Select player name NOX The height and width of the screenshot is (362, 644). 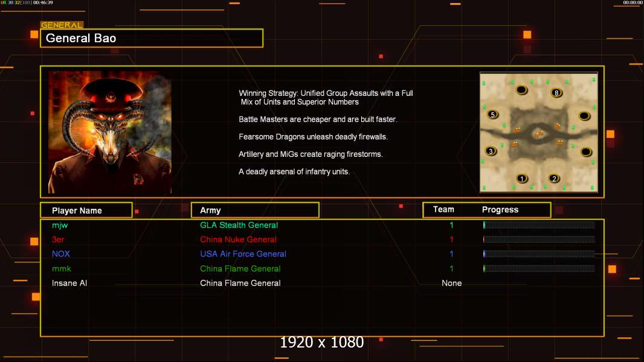pyautogui.click(x=61, y=254)
